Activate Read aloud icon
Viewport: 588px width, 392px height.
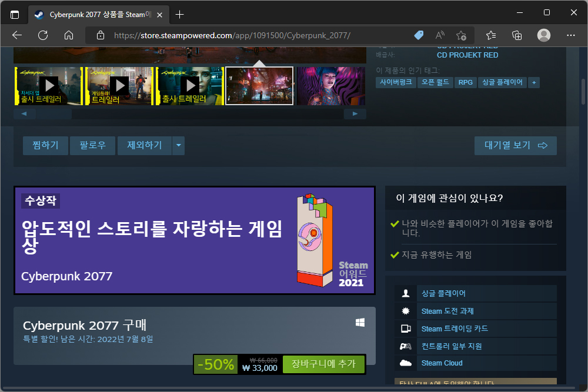pos(440,35)
